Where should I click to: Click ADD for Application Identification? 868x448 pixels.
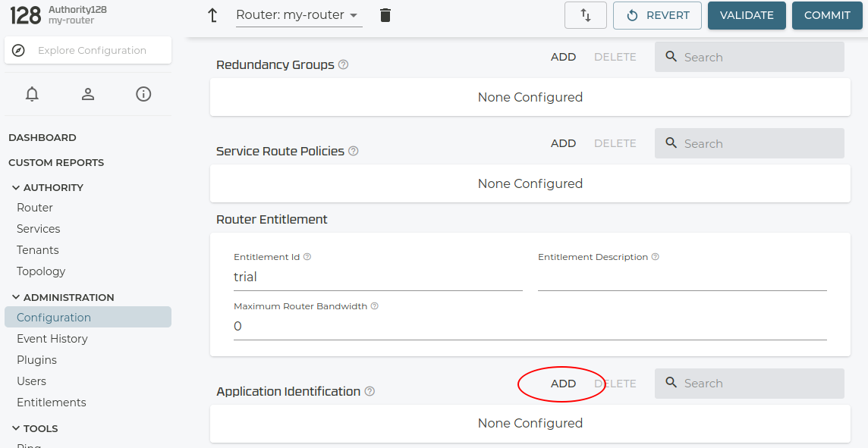click(x=563, y=384)
